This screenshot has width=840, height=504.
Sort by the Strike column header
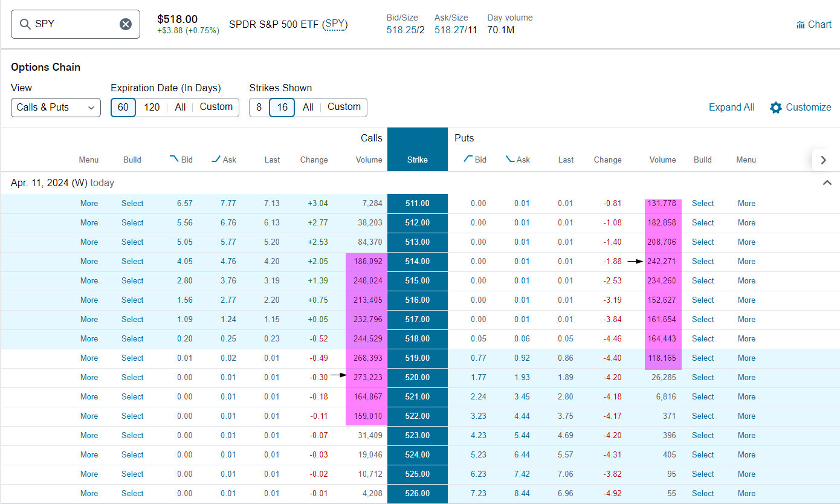pos(418,160)
